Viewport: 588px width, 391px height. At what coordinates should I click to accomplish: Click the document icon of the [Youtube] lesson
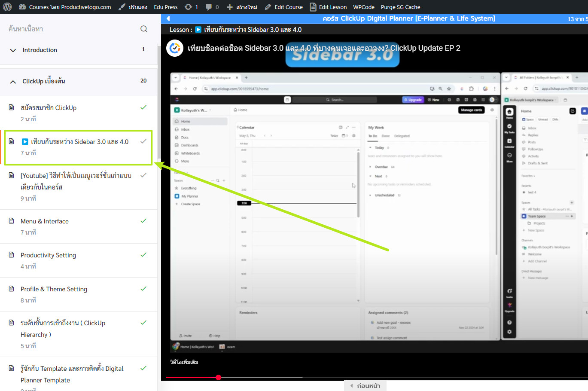pos(12,175)
